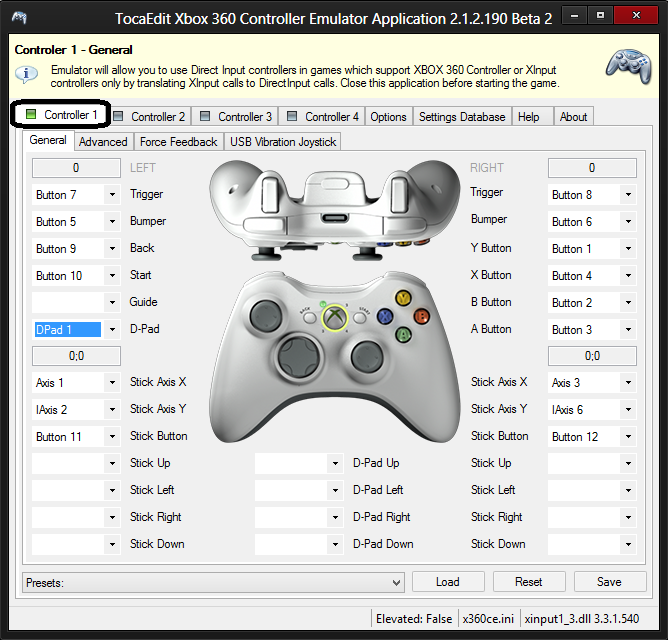Click the green A button on the controller image
The height and width of the screenshot is (640, 668).
coord(403,334)
